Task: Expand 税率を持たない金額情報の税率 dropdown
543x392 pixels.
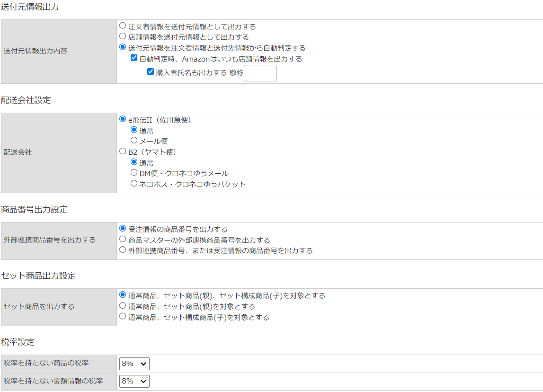Action: tap(134, 381)
